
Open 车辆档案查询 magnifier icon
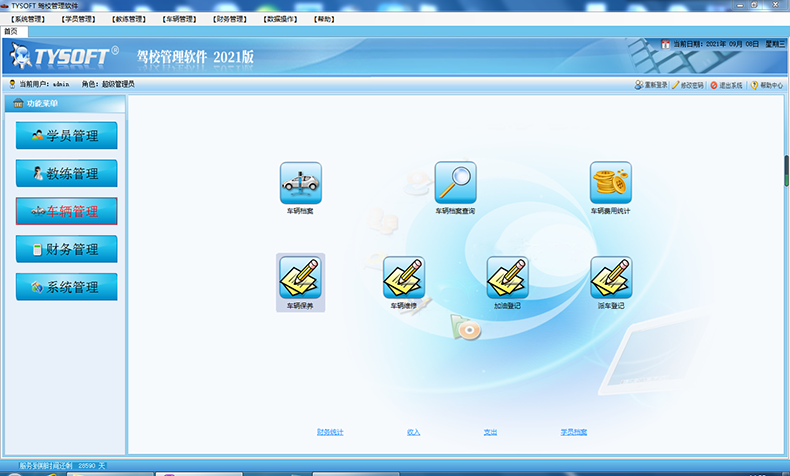455,183
